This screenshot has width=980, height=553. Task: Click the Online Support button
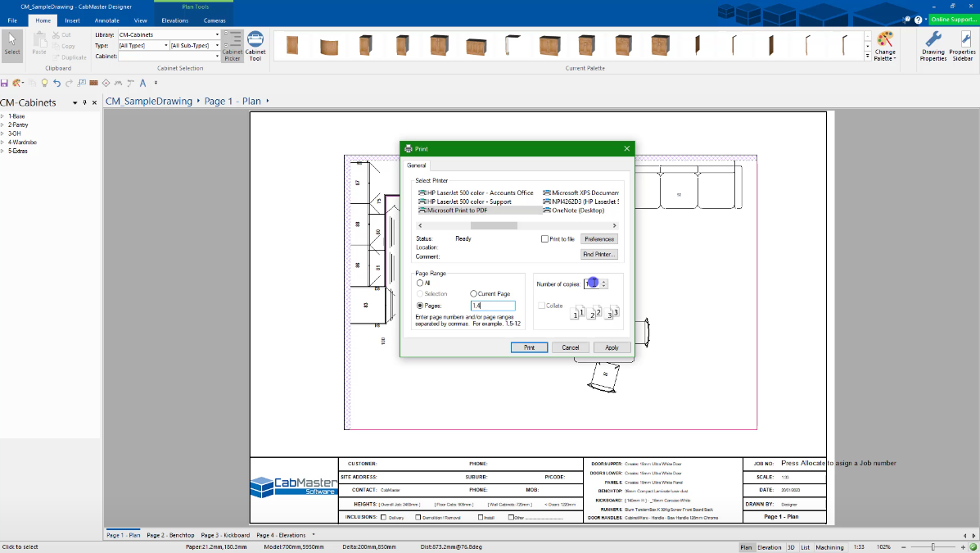pos(953,20)
